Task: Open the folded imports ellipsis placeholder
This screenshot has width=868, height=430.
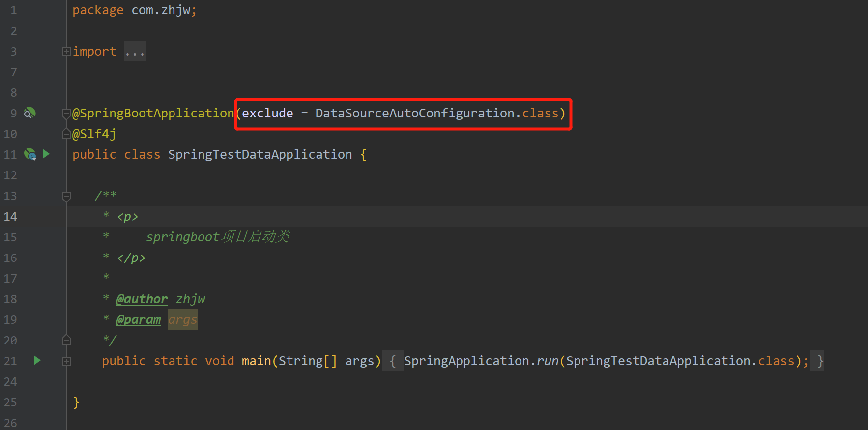Action: (x=135, y=52)
